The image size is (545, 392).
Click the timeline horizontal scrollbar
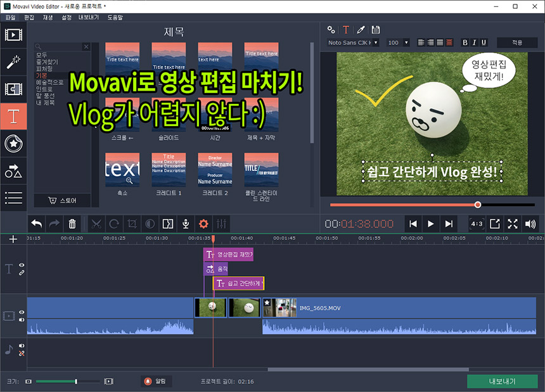(368, 369)
